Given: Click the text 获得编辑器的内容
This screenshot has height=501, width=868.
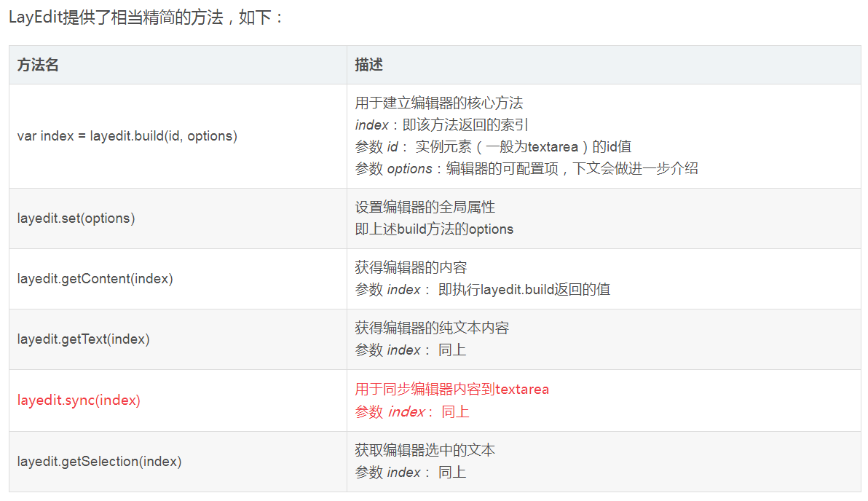Looking at the screenshot, I should (411, 268).
